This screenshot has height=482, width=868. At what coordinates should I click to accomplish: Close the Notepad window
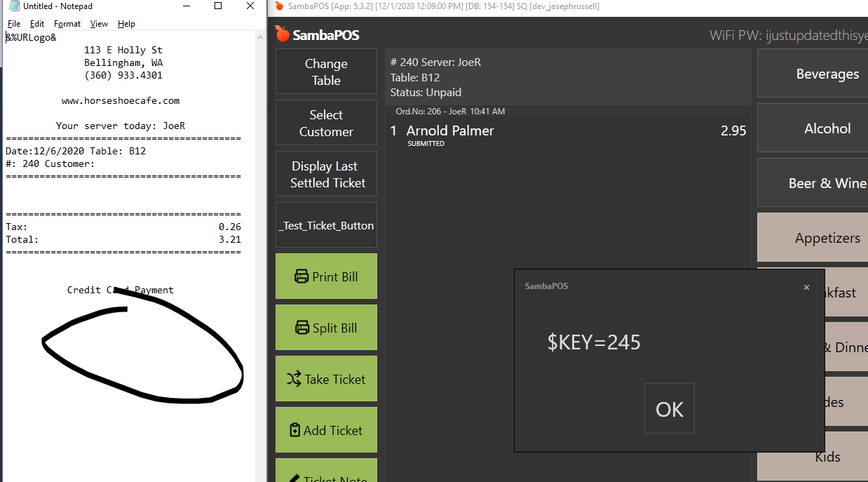[x=250, y=6]
